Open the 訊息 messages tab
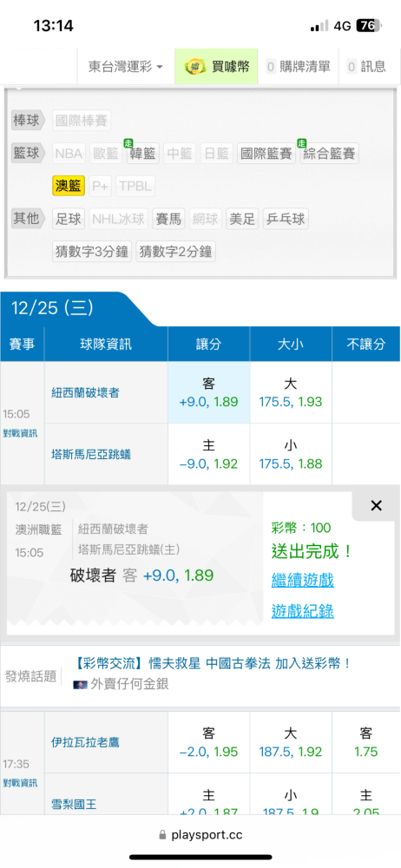The height and width of the screenshot is (868, 401). pyautogui.click(x=366, y=67)
